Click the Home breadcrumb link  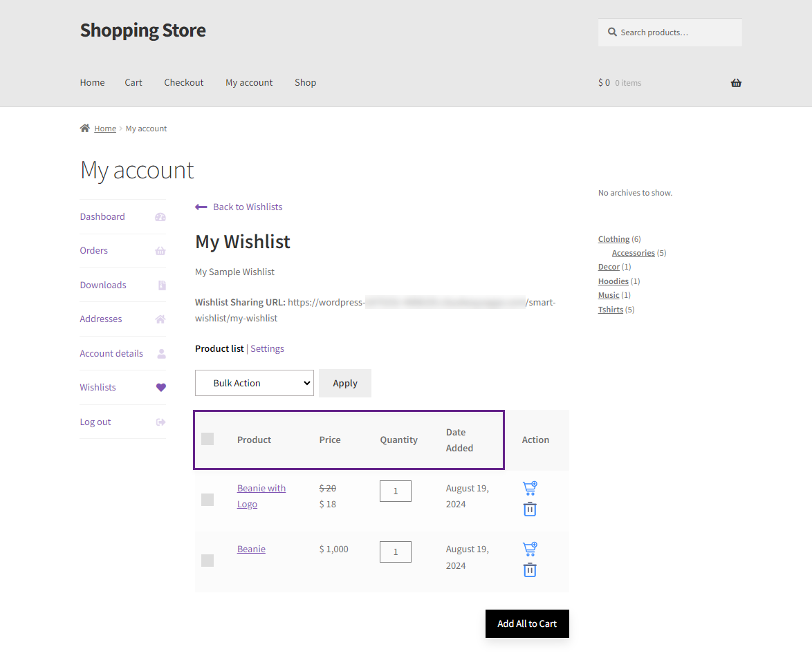click(x=105, y=129)
